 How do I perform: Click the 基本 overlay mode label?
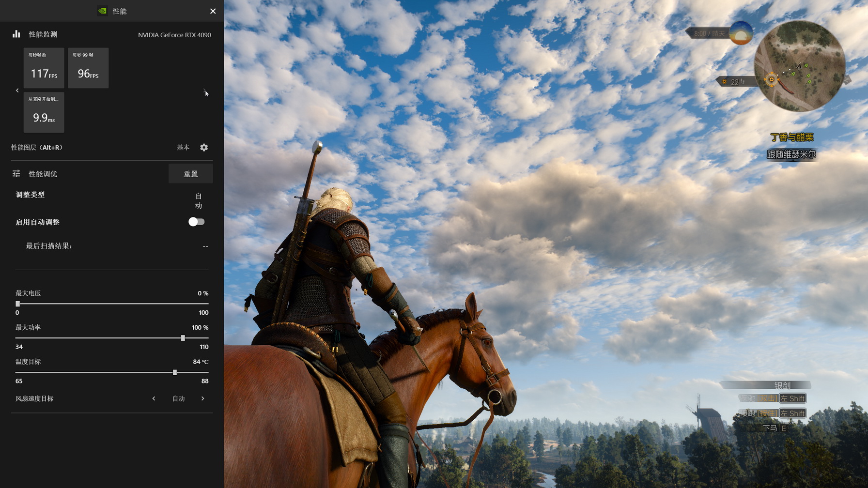point(183,147)
